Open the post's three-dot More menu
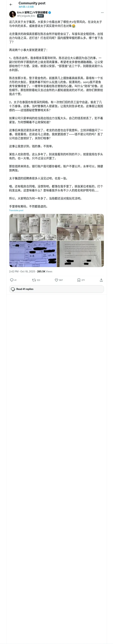The width and height of the screenshot is (113, 644). 102,13
